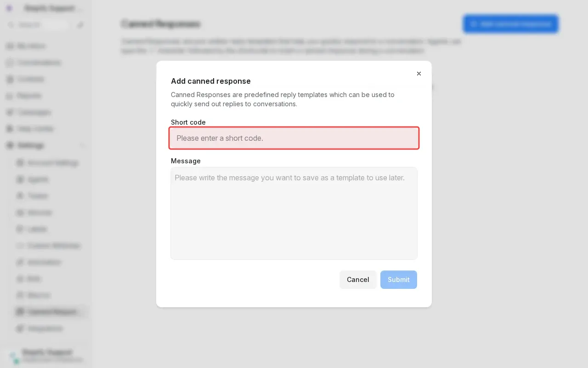This screenshot has width=588, height=368.
Task: Open the Macros settings icon
Action: click(x=20, y=295)
